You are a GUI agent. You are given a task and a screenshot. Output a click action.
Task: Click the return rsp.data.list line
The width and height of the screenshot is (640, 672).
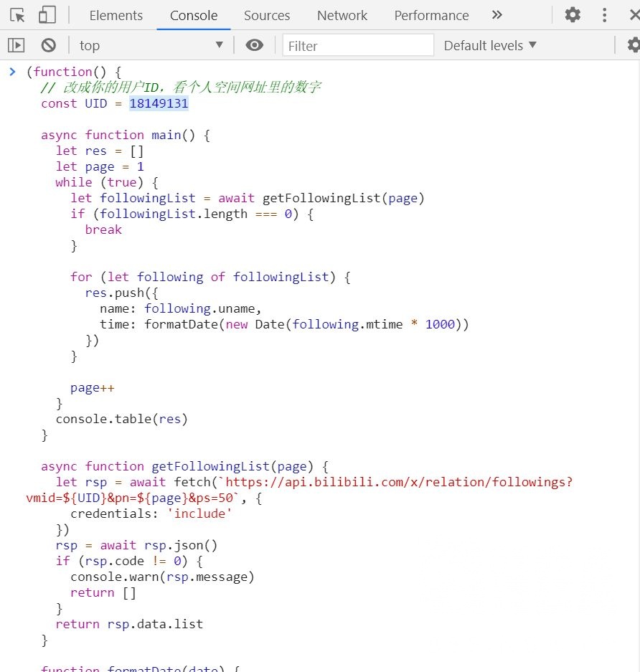129,624
